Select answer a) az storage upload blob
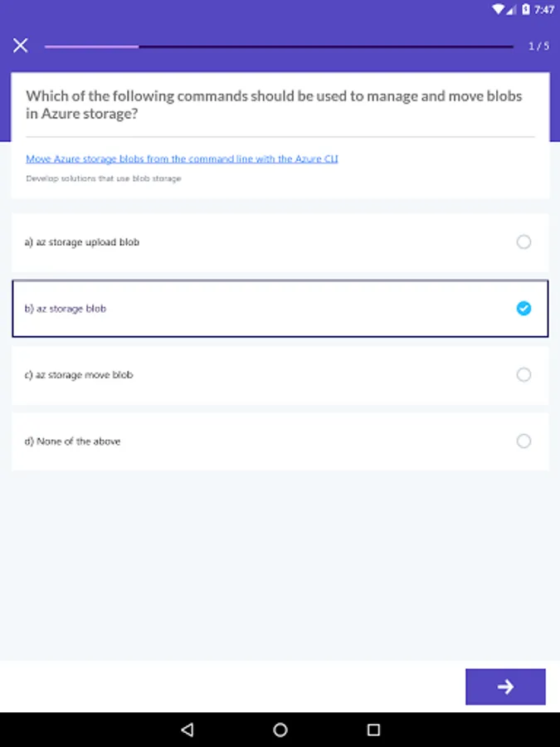 pyautogui.click(x=280, y=242)
